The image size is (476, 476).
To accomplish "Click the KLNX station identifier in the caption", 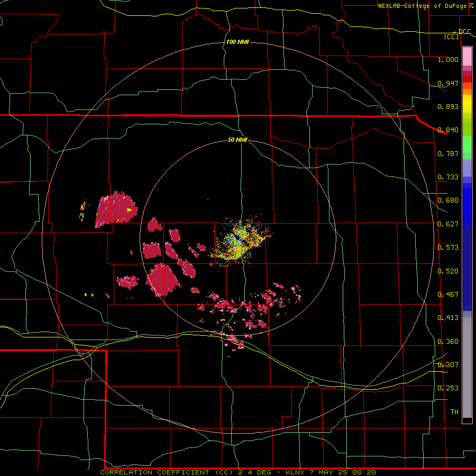I will tap(296, 472).
